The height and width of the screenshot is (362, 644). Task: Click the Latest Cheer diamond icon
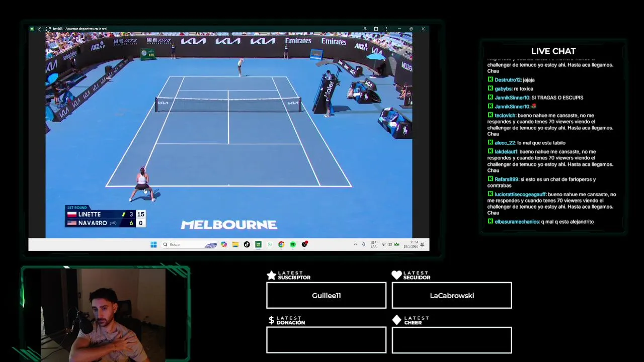click(396, 320)
